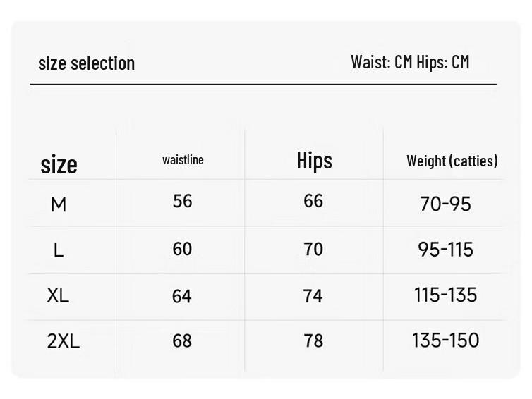The image size is (532, 399).
Task: Click the "size selection" heading
Action: click(86, 63)
